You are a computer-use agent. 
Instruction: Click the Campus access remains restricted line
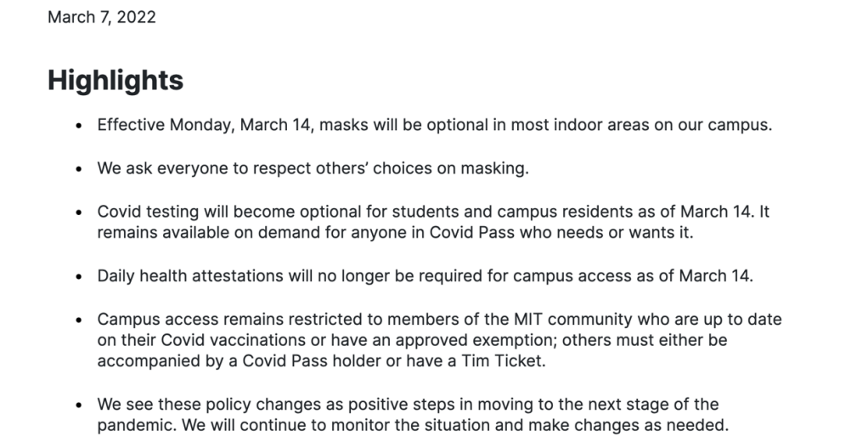440,320
